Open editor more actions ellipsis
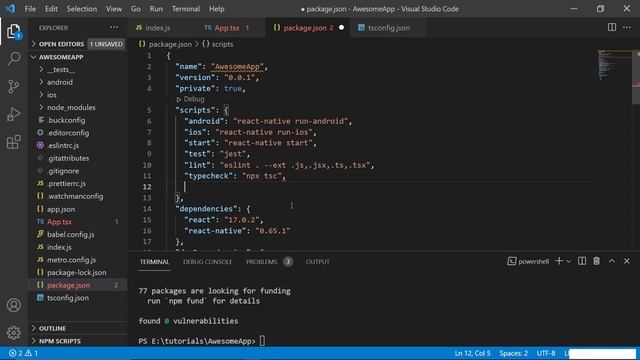The width and height of the screenshot is (640, 360). 627,27
